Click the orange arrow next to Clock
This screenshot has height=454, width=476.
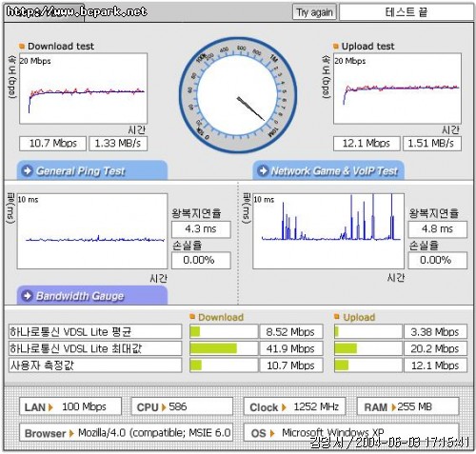284,407
